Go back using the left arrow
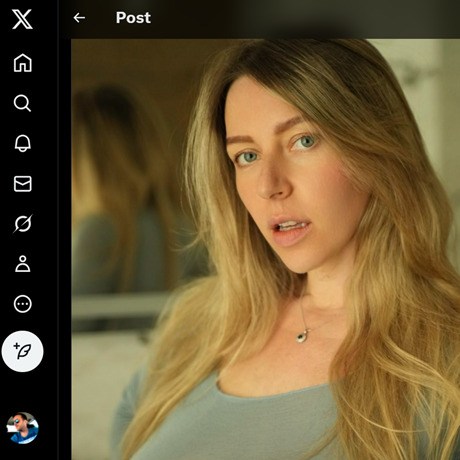460x460 pixels. point(79,18)
